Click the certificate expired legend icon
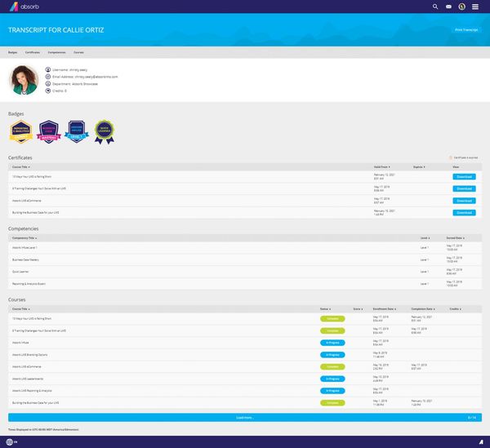 click(x=451, y=157)
